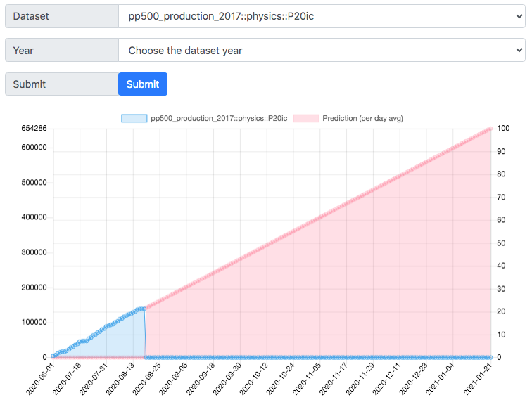The width and height of the screenshot is (532, 407).
Task: Click x-axis label 2020-11-17
Action: 333,379
